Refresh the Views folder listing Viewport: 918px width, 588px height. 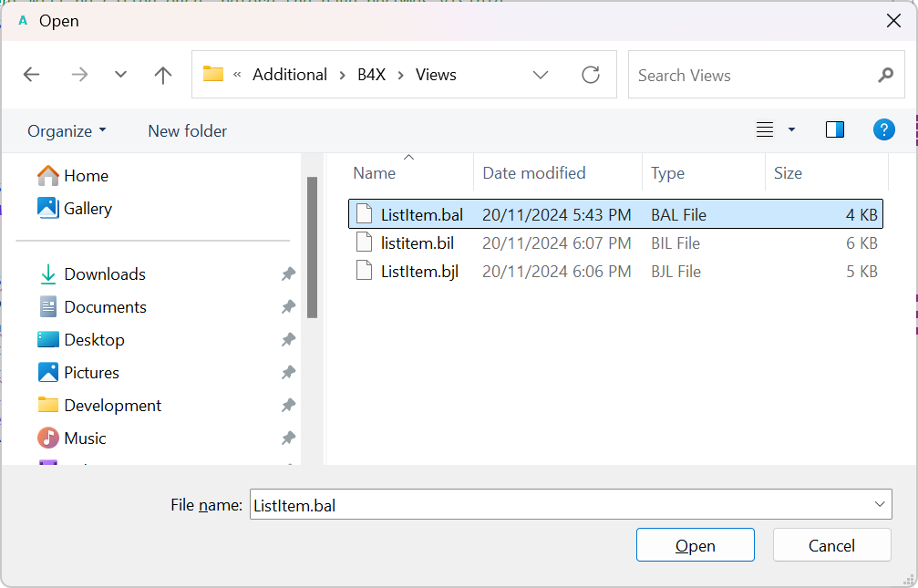591,75
